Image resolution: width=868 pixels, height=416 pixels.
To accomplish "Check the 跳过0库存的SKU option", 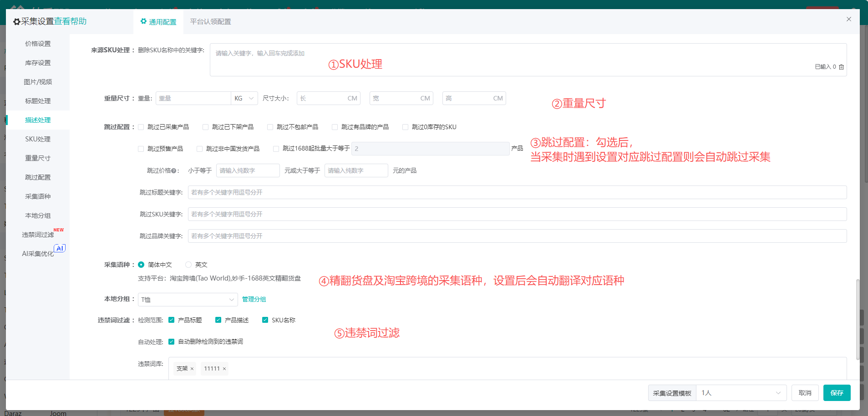I will tap(405, 127).
